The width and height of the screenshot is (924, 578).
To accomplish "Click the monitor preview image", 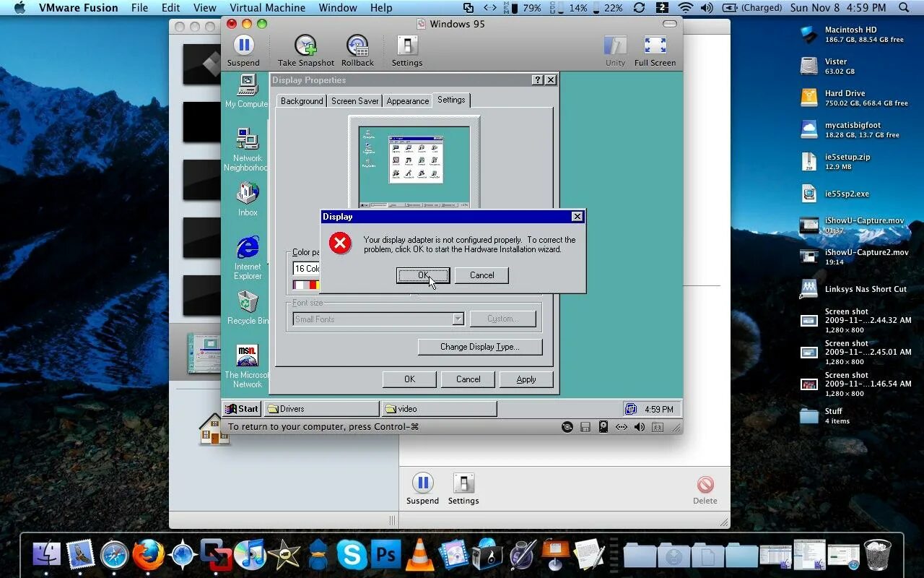I will (414, 168).
